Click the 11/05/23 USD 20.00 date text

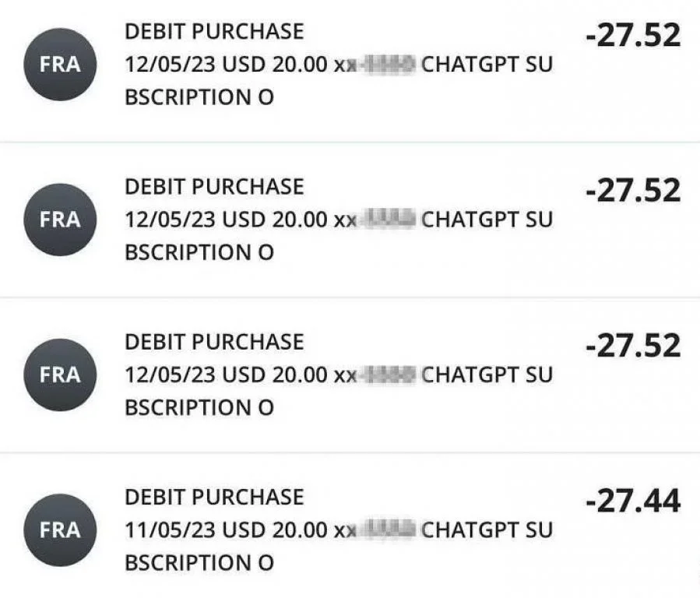coord(226,530)
